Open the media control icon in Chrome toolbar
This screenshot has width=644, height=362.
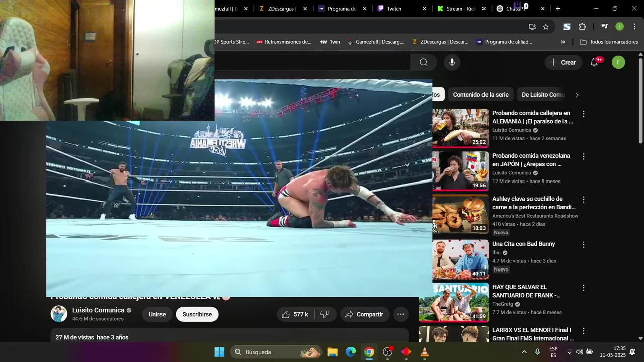(x=605, y=27)
